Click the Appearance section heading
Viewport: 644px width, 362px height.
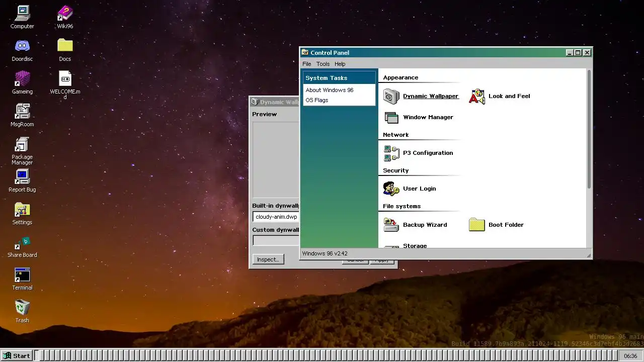pos(400,77)
